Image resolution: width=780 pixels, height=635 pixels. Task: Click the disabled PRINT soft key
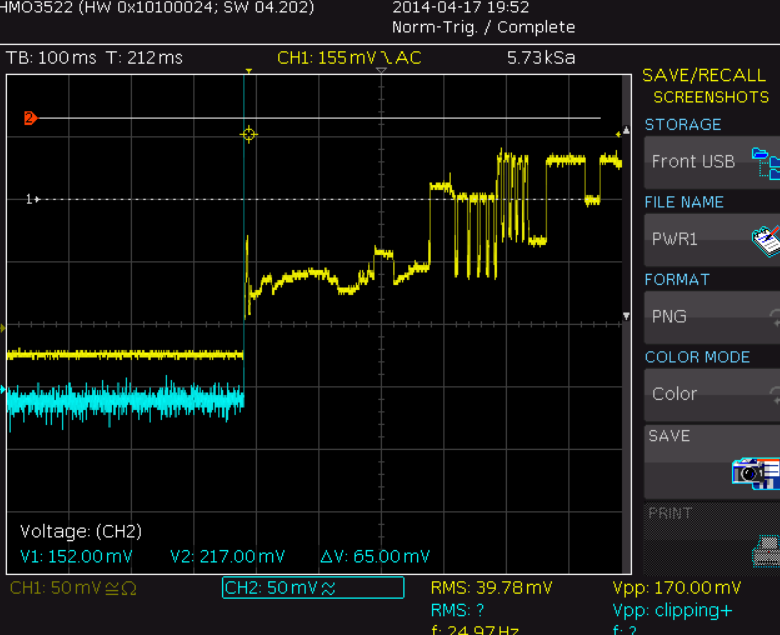click(712, 539)
